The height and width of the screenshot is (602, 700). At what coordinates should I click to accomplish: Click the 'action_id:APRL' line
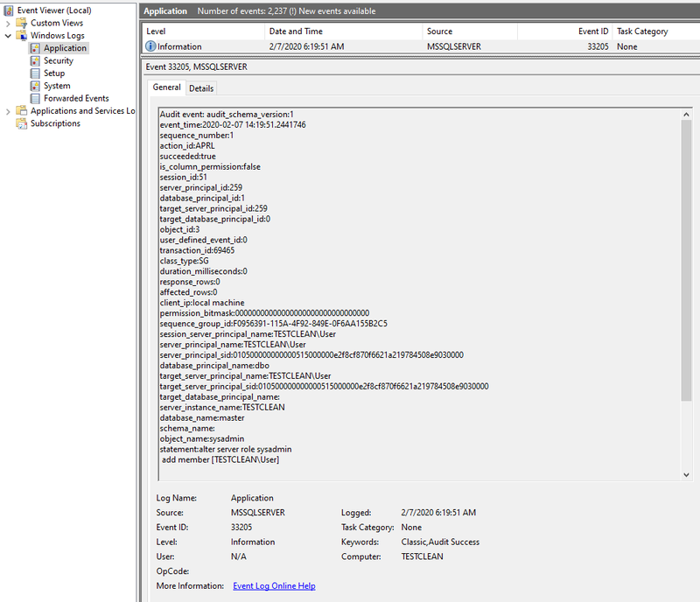(187, 145)
